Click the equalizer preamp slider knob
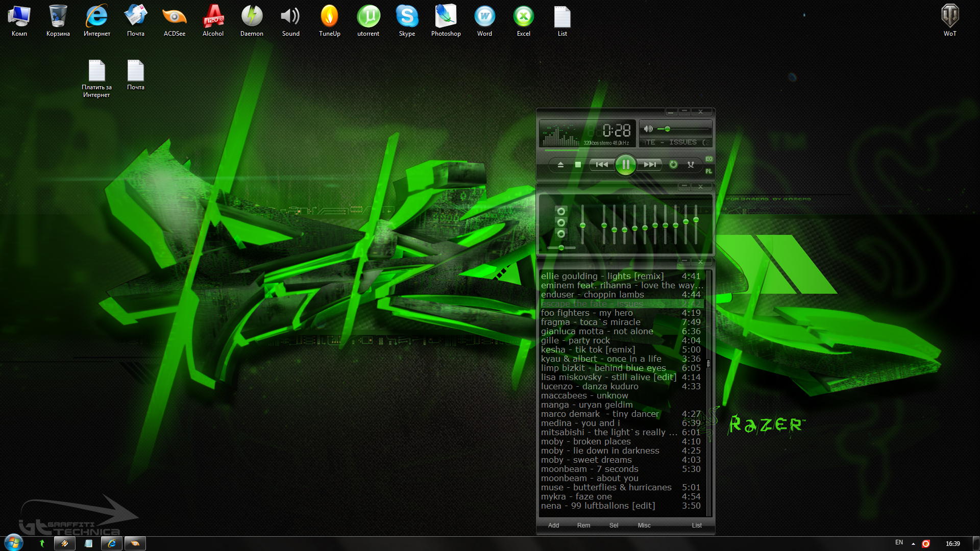 (582, 226)
